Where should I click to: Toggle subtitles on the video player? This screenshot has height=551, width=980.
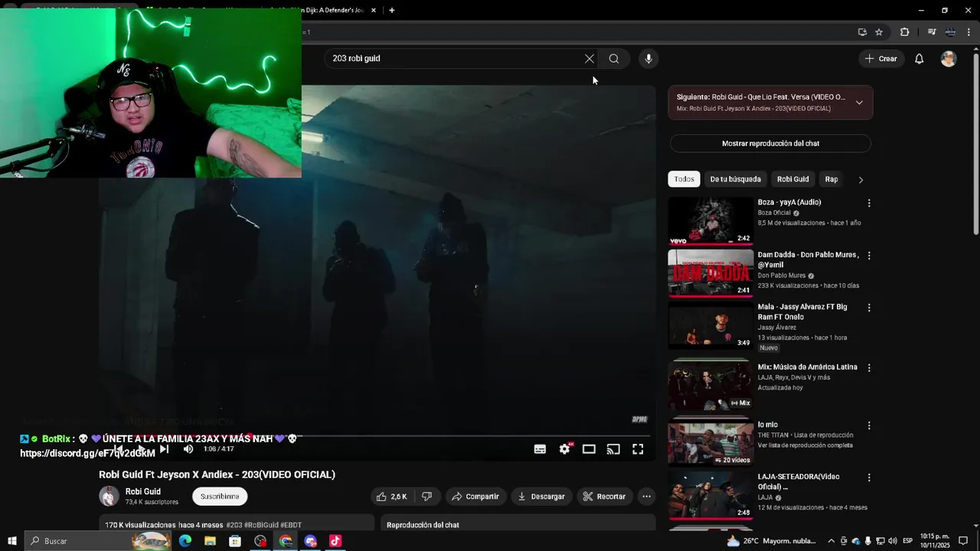[540, 449]
